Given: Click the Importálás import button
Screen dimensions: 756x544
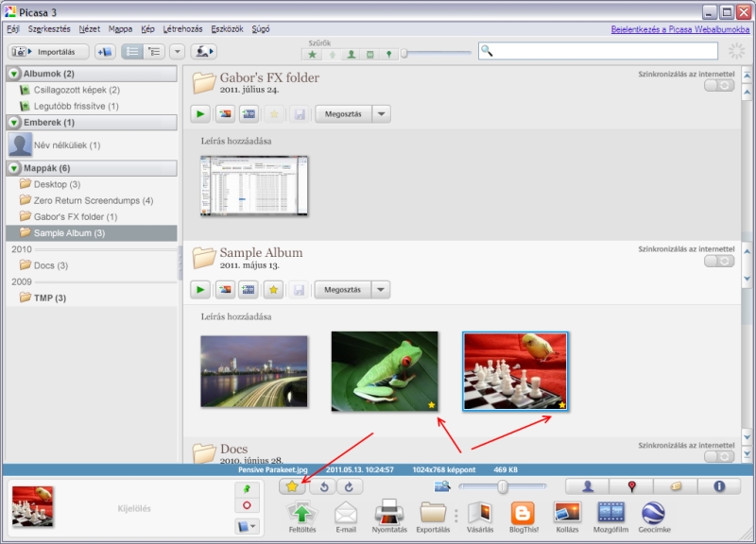Looking at the screenshot, I should (x=48, y=52).
